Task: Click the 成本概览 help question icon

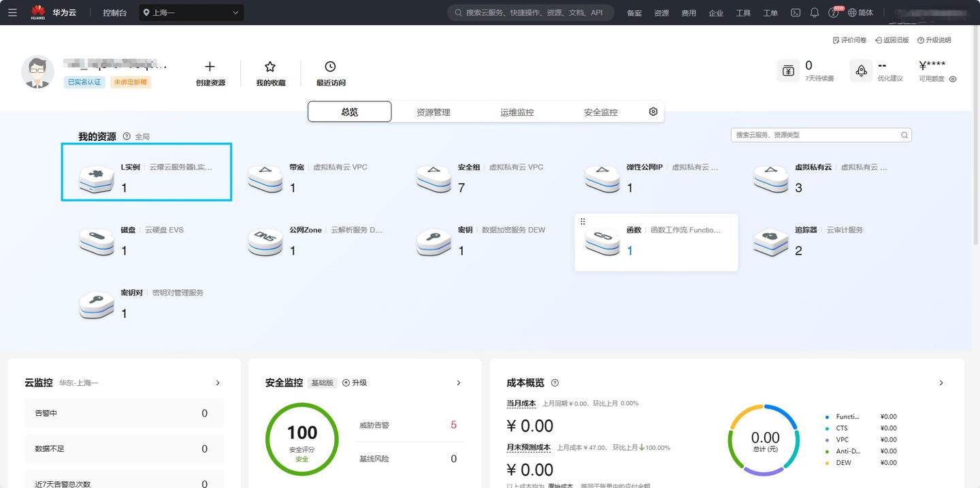Action: click(x=555, y=383)
